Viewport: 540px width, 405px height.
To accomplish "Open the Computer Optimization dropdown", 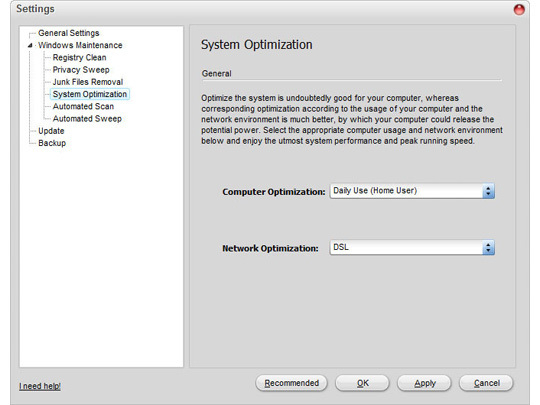I will [412, 191].
